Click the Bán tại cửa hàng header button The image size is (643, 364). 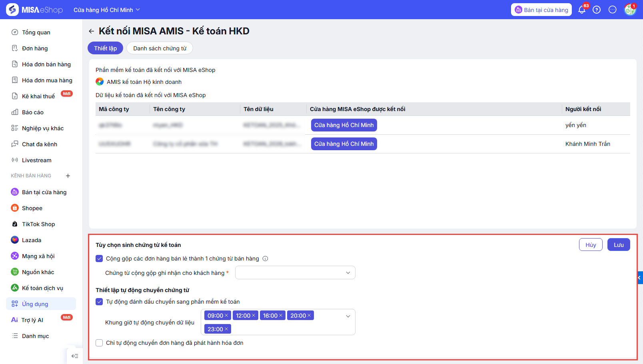click(x=541, y=10)
